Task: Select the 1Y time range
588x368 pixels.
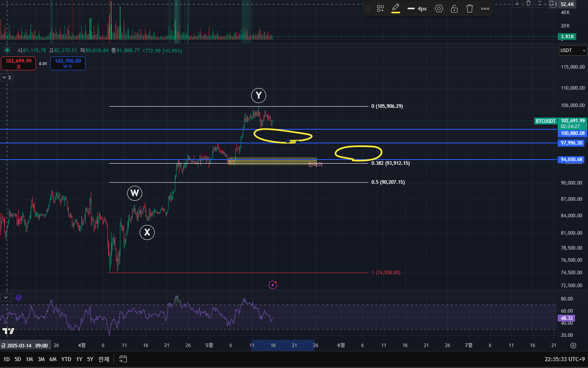Action: [79, 359]
